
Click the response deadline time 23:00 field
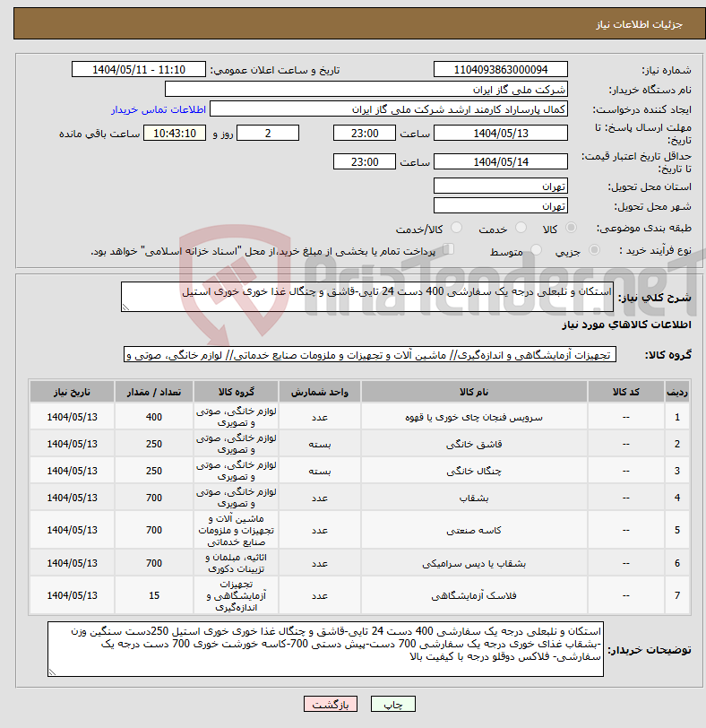coord(365,134)
